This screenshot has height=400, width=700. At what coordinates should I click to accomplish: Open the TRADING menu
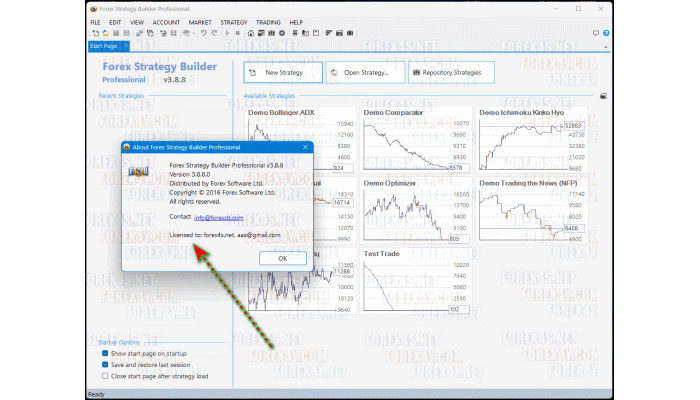click(268, 22)
